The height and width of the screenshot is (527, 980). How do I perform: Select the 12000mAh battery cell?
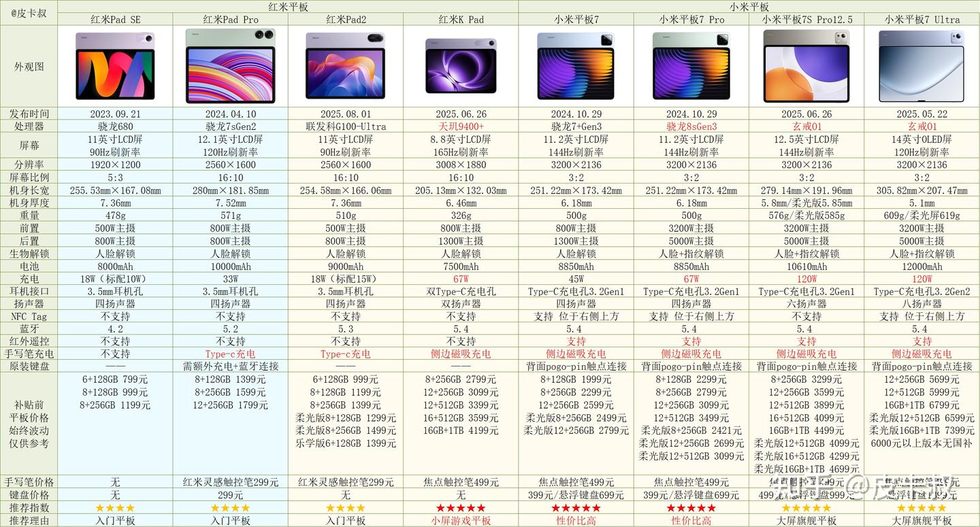point(922,266)
